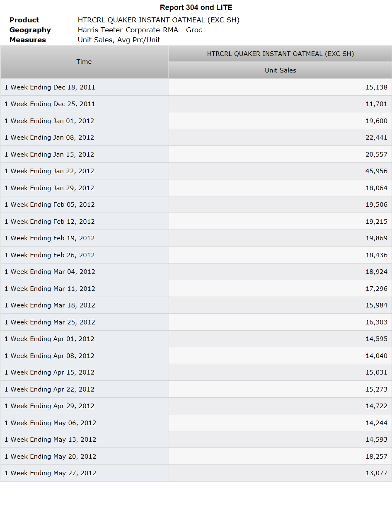Select the Week Ending Apr 22, 2012 row
This screenshot has width=392, height=532.
click(196, 389)
